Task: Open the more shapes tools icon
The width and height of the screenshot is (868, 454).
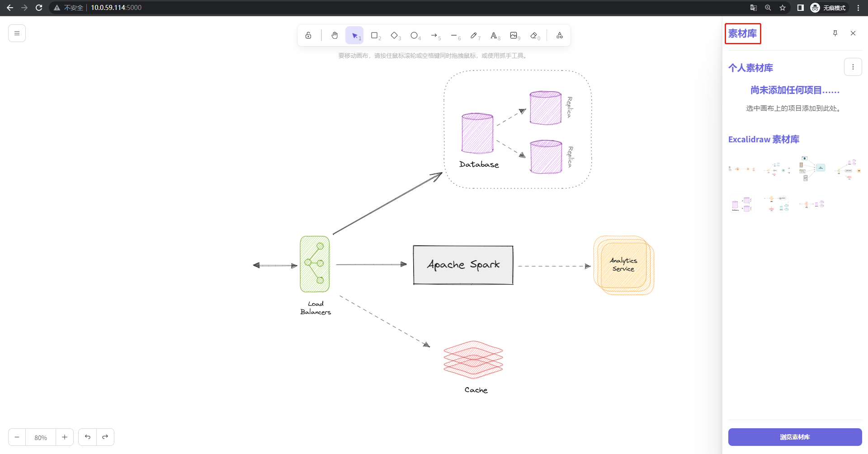Action: point(560,35)
